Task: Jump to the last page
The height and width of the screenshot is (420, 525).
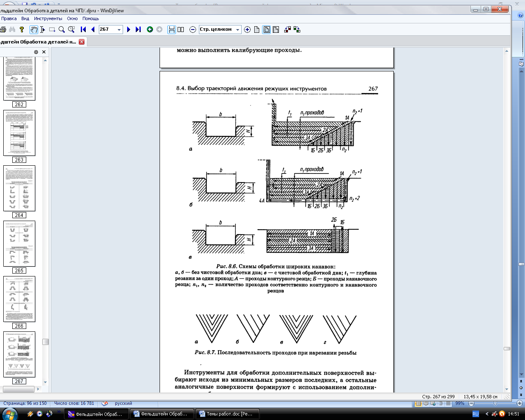Action: click(138, 30)
